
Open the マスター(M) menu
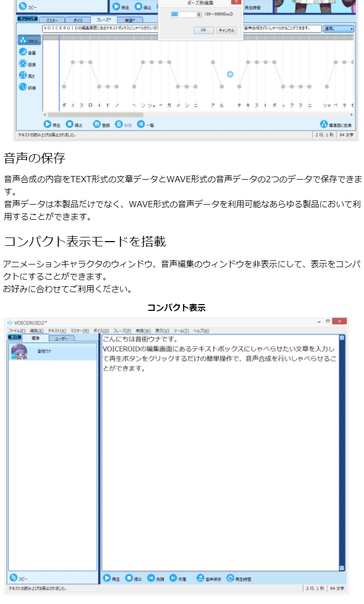click(x=80, y=331)
